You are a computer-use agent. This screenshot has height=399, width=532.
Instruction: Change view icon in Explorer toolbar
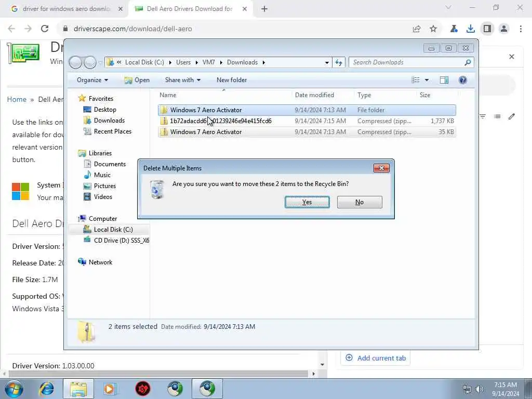tap(416, 80)
